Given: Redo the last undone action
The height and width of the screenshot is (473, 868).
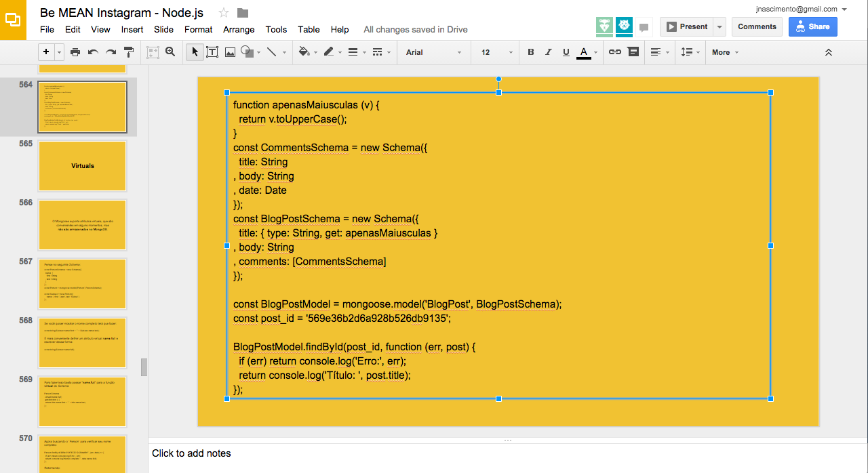Looking at the screenshot, I should pos(111,52).
